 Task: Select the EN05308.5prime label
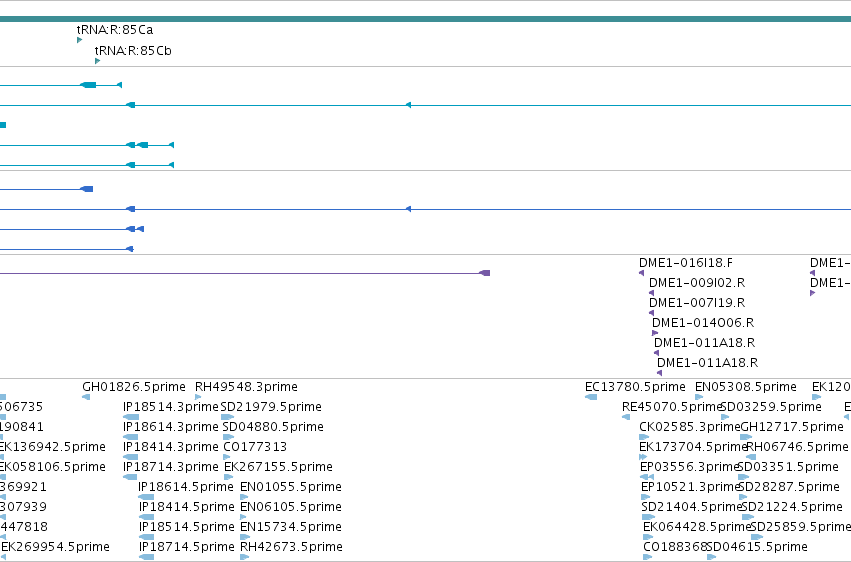pyautogui.click(x=746, y=387)
